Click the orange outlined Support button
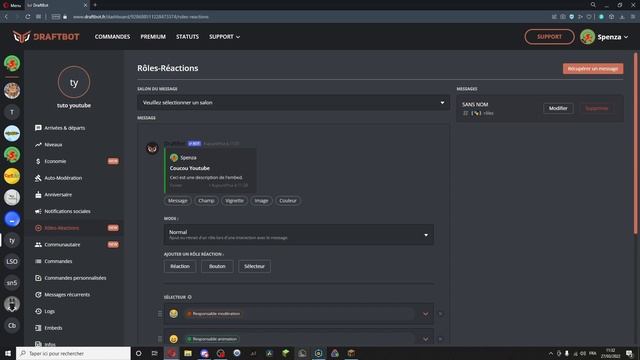 pos(549,37)
